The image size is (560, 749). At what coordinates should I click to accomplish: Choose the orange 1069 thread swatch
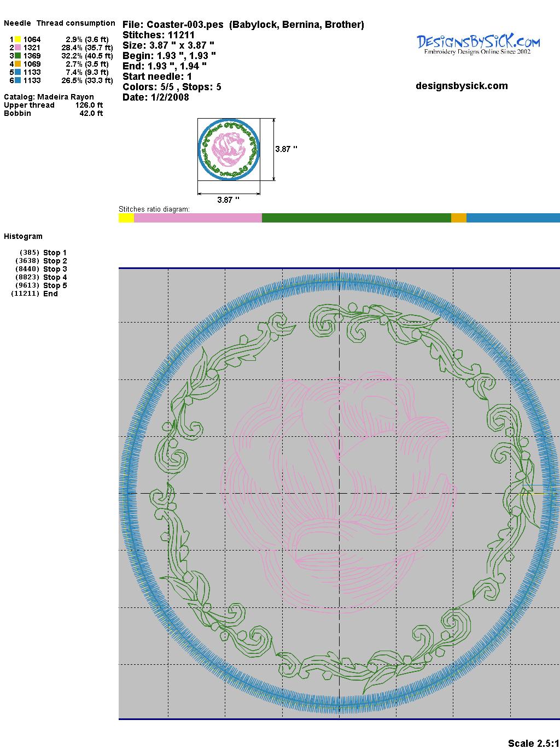17,64
